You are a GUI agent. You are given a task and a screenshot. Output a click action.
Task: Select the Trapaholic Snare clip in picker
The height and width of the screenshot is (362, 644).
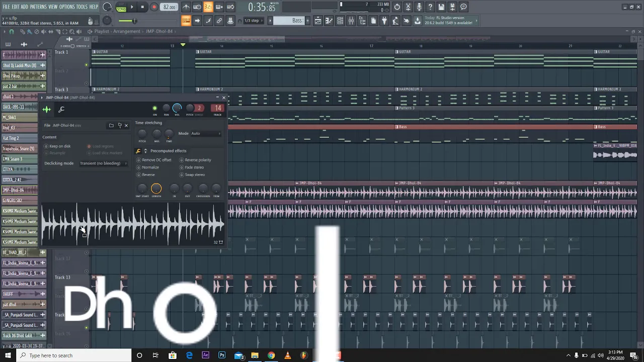[20, 148]
